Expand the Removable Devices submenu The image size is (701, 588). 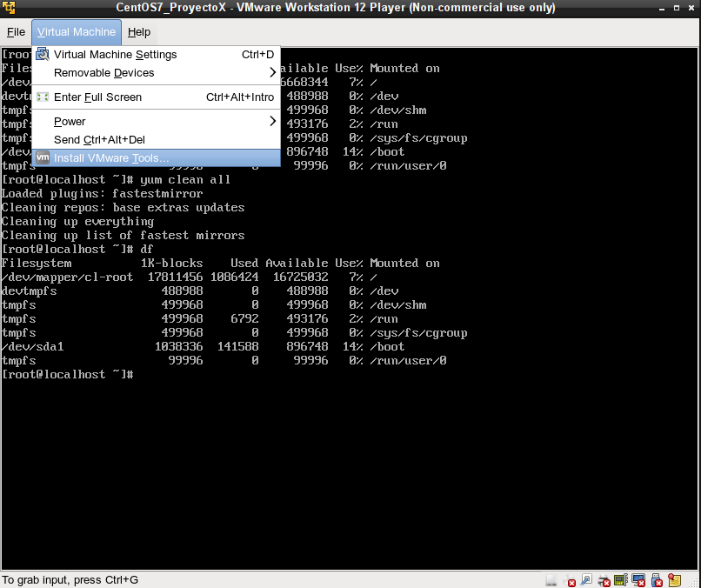click(x=156, y=72)
